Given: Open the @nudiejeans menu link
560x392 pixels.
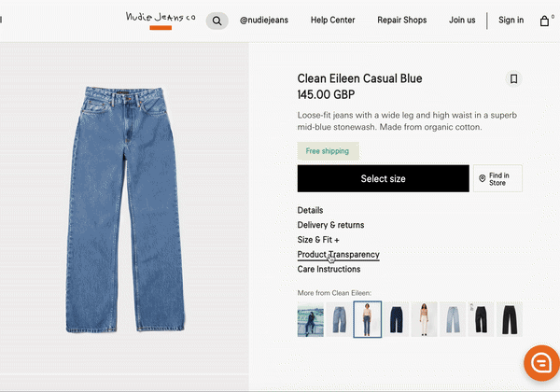Looking at the screenshot, I should tap(264, 20).
